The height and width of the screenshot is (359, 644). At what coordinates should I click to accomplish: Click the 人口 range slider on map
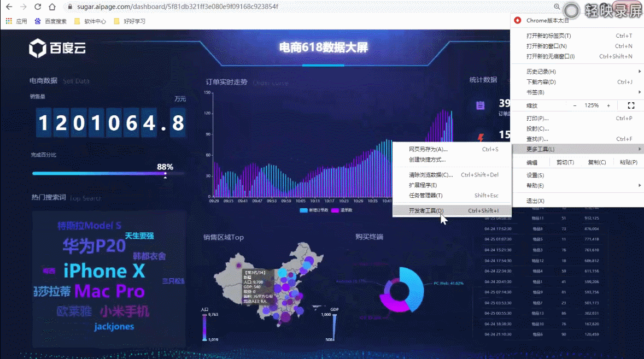point(204,327)
